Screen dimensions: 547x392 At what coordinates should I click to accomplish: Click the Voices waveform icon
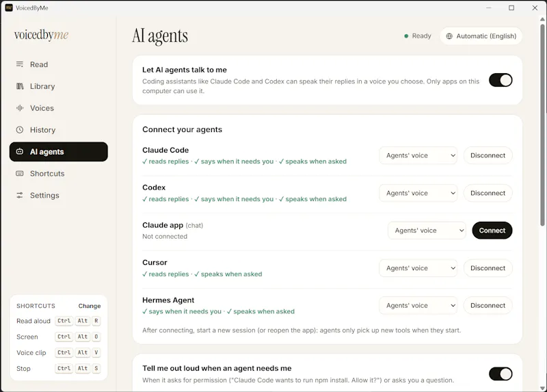pos(20,108)
